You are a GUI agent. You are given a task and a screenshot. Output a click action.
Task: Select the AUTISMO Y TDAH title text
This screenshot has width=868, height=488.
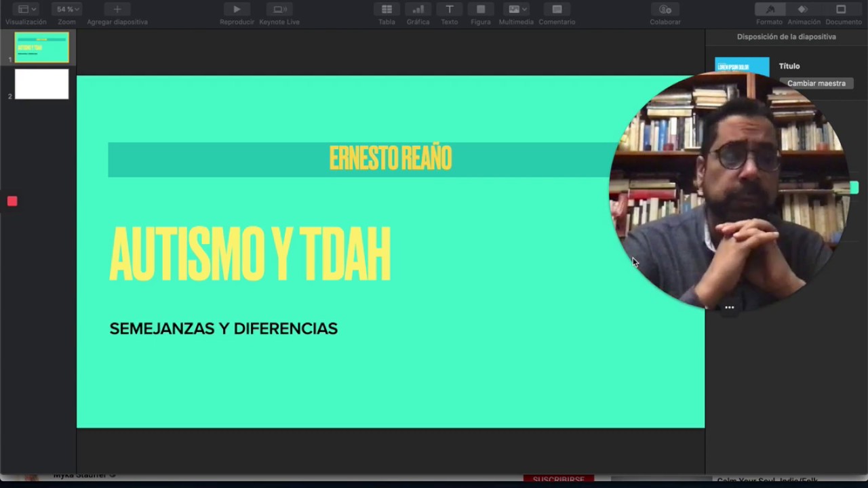pos(250,255)
